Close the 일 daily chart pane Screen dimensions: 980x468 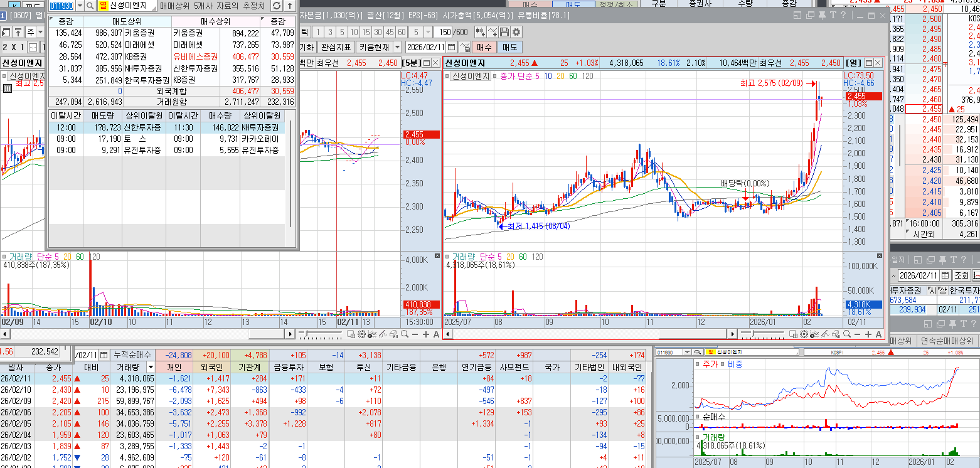(x=877, y=63)
